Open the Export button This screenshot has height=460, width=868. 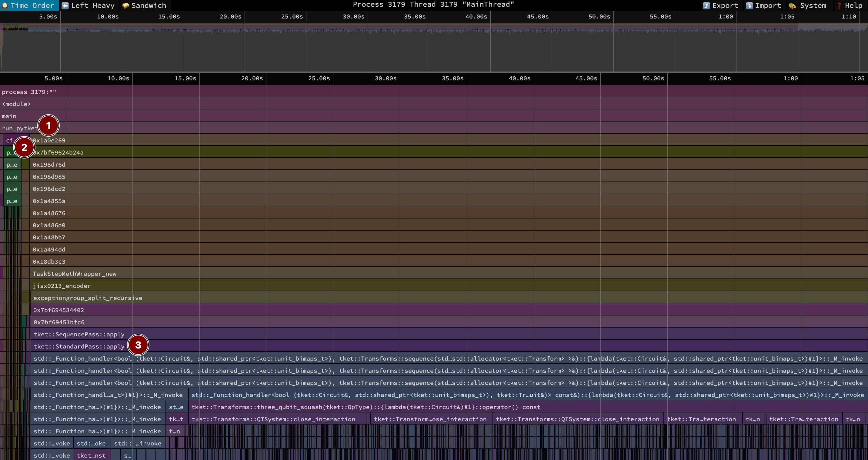(x=725, y=6)
